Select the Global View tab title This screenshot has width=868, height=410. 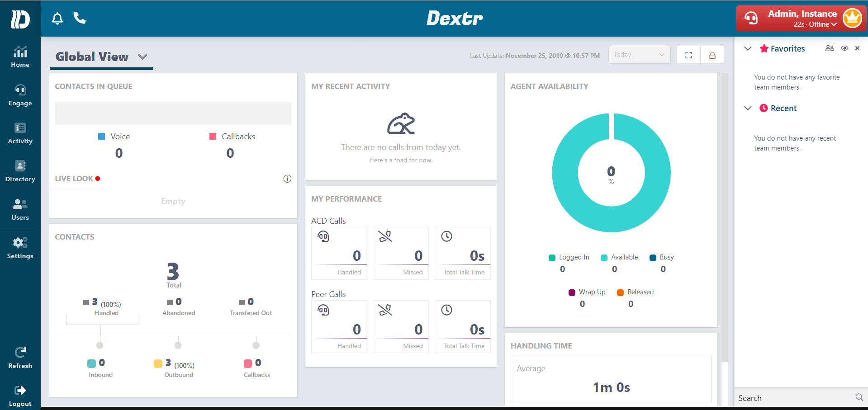pos(92,57)
